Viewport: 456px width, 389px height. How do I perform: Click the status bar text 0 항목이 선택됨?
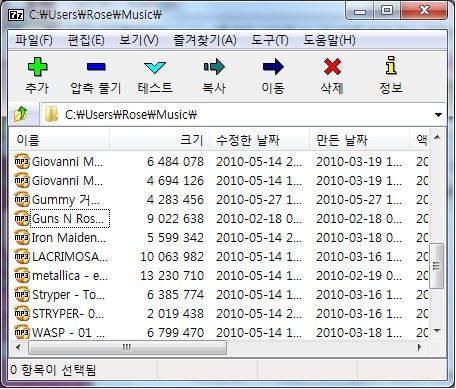click(53, 370)
